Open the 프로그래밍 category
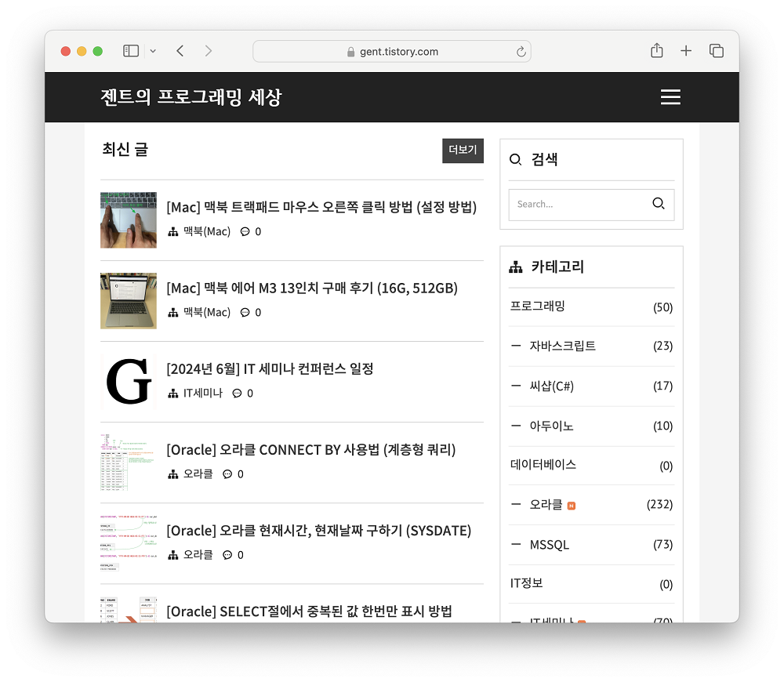The height and width of the screenshot is (682, 784). 538,306
